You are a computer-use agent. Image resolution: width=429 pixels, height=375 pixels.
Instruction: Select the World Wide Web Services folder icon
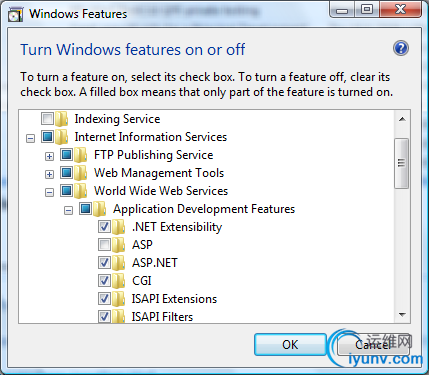click(81, 191)
